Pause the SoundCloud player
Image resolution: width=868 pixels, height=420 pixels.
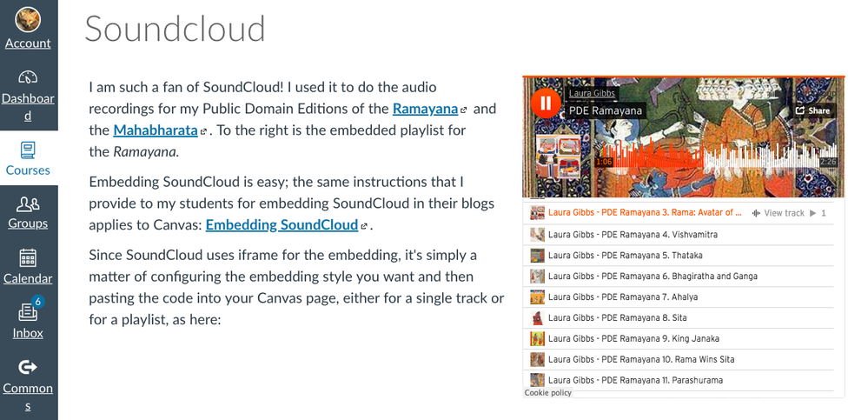[x=546, y=103]
